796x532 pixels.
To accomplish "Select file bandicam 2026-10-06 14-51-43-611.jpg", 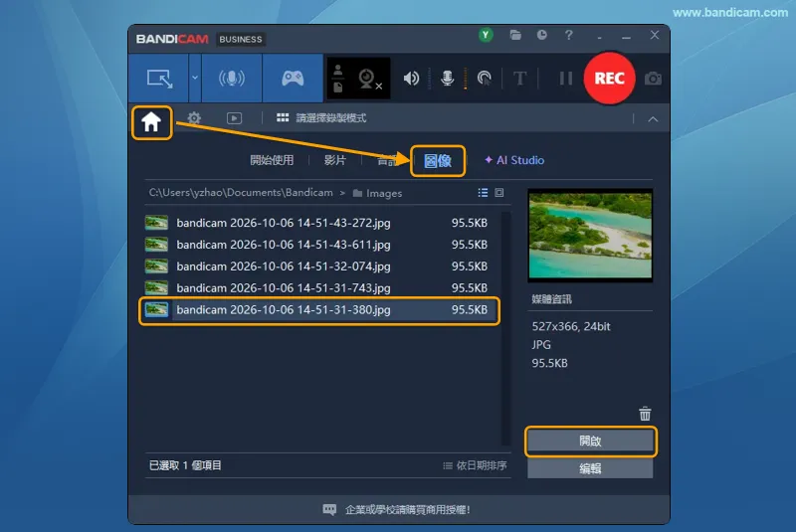I will pyautogui.click(x=318, y=245).
